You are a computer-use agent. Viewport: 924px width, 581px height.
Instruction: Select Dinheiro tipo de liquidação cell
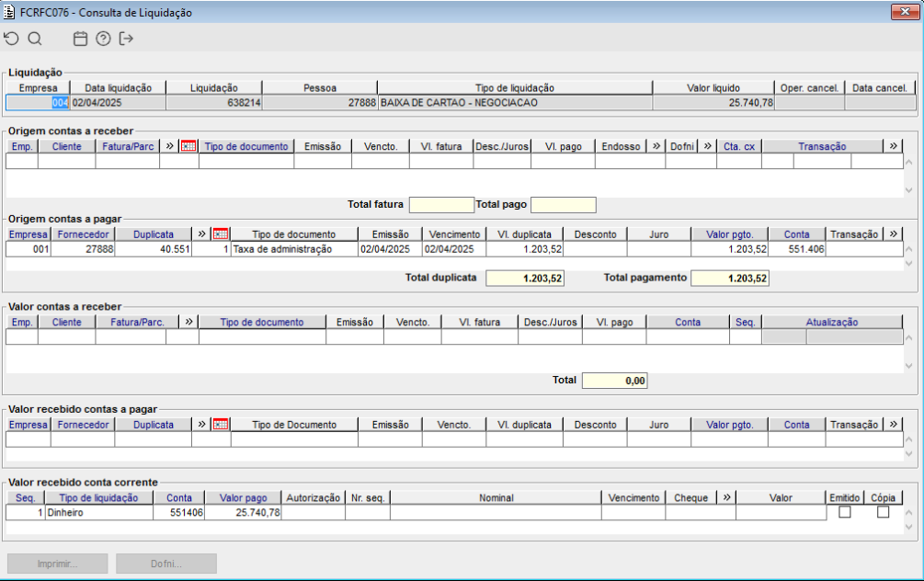point(98,513)
